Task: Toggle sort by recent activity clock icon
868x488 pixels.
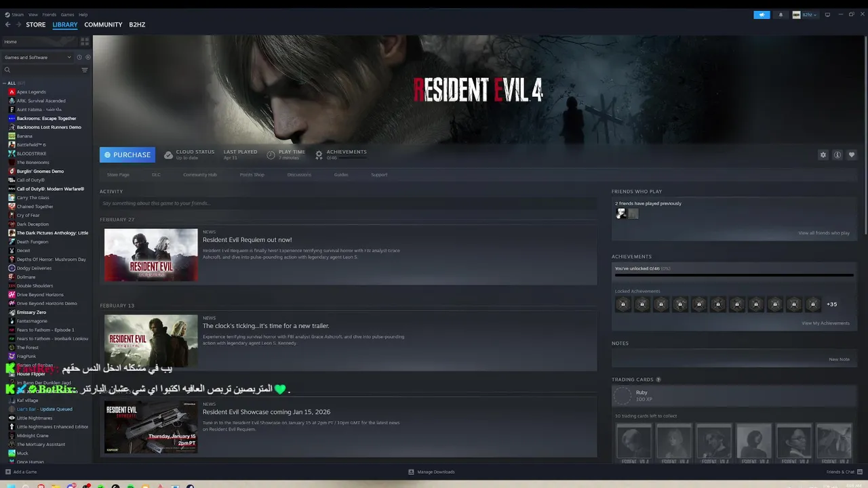Action: [x=79, y=57]
